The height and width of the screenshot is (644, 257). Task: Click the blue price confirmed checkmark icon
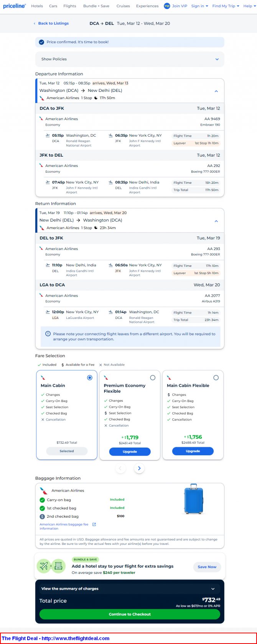pos(41,42)
